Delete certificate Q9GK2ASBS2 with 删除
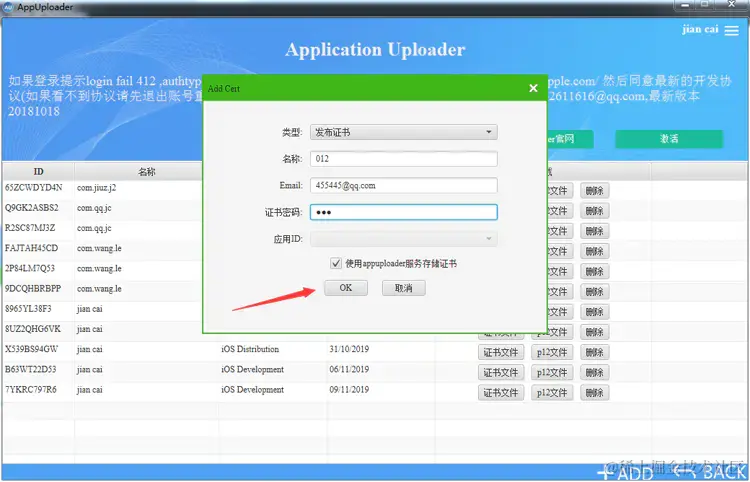750x482 pixels. (595, 211)
